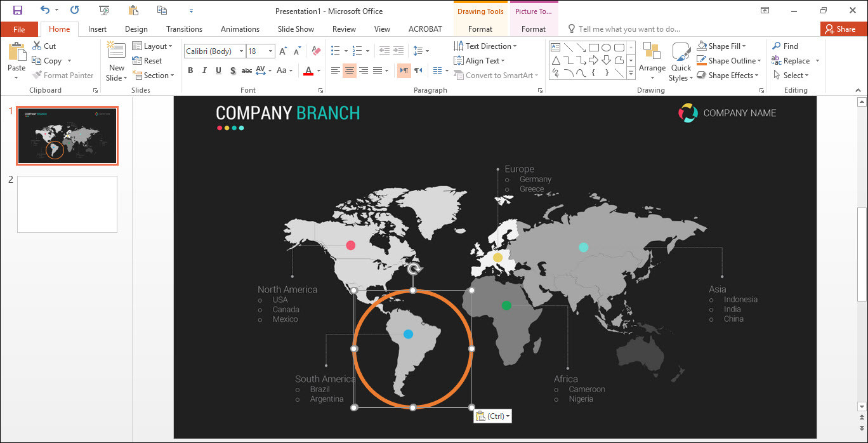This screenshot has height=443, width=868.
Task: Click the Save icon in the title bar
Action: (x=18, y=10)
